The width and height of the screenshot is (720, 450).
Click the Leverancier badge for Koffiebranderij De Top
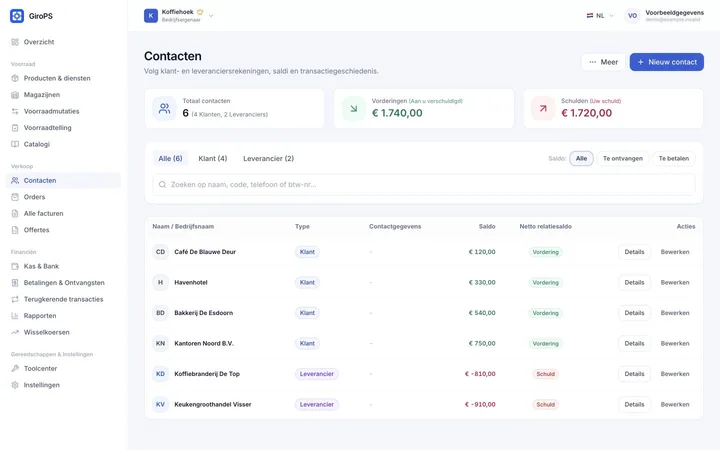click(316, 374)
